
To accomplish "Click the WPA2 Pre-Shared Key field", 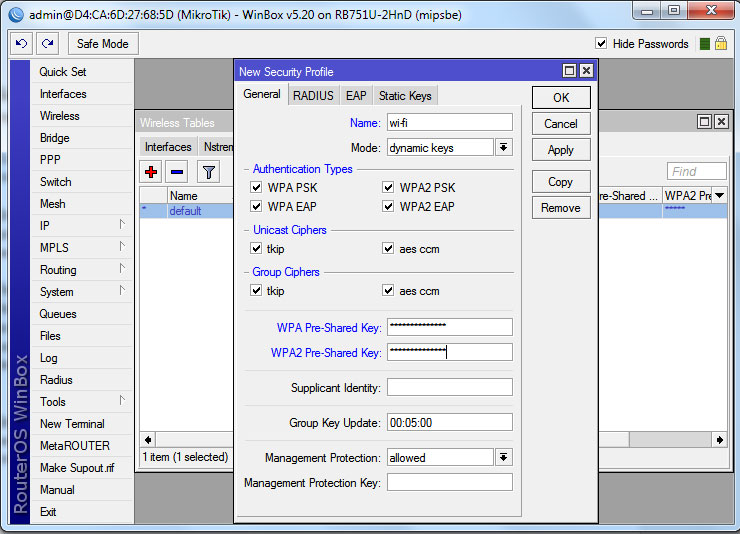I will (449, 352).
